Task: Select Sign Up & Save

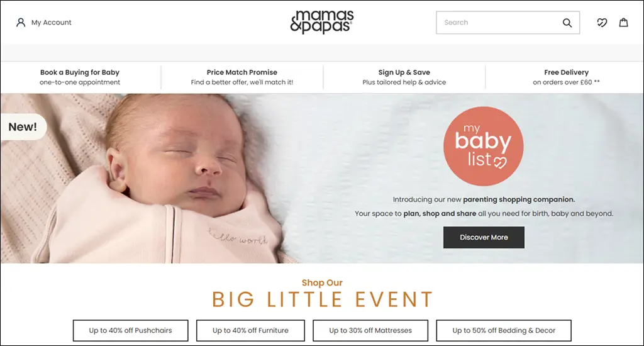Action: (404, 77)
